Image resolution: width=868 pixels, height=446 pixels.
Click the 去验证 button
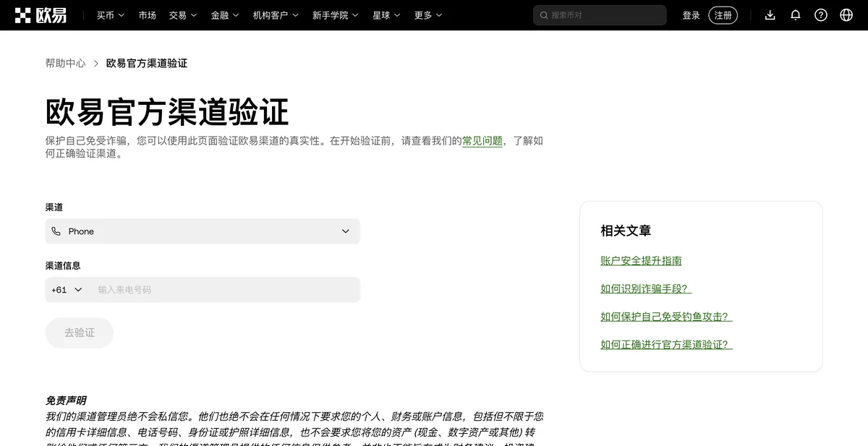pos(80,333)
